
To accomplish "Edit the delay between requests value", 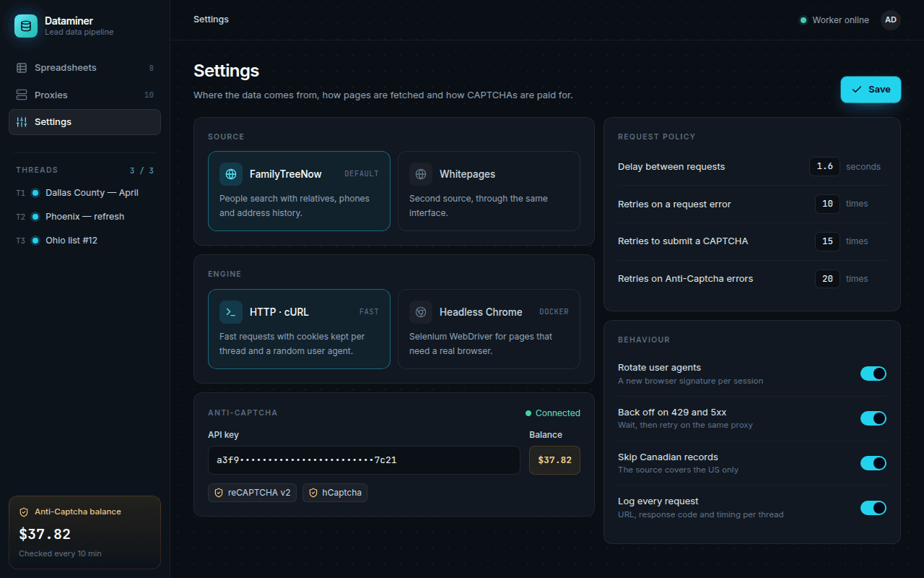I will (824, 166).
